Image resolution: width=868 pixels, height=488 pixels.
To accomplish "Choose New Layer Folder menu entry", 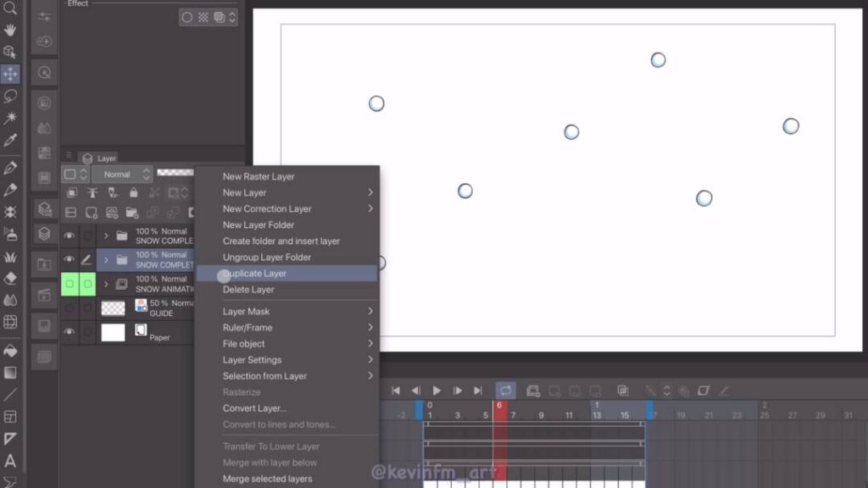I will [x=287, y=225].
